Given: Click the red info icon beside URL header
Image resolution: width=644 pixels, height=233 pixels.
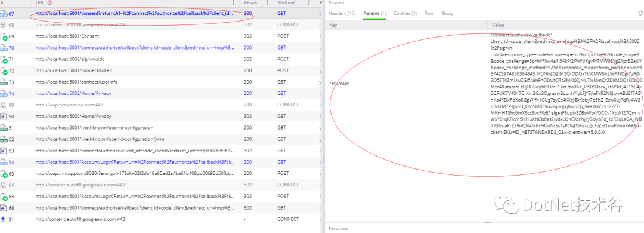Looking at the screenshot, I should [50, 3].
